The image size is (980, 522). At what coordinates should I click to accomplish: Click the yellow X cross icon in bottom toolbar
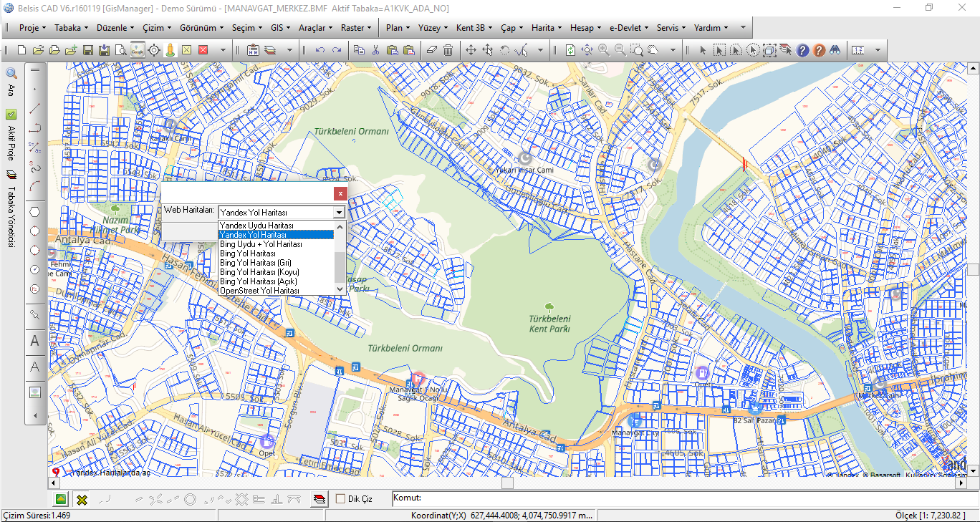(82, 499)
